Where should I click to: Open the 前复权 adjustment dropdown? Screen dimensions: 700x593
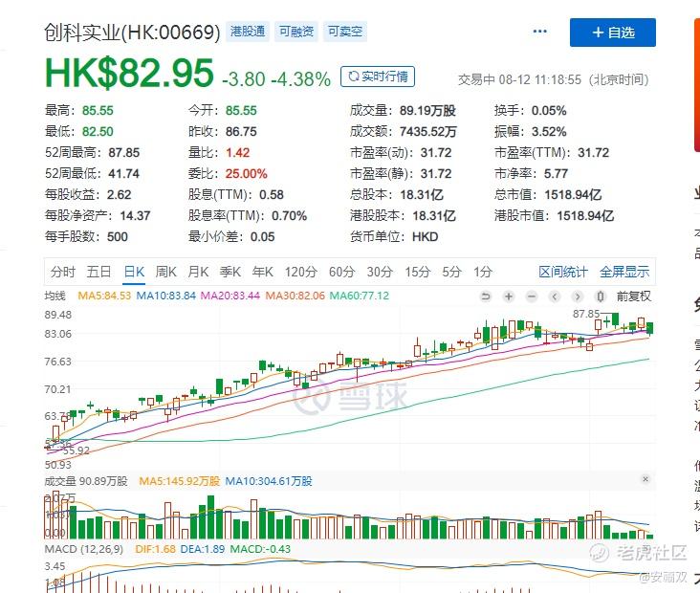pos(633,296)
